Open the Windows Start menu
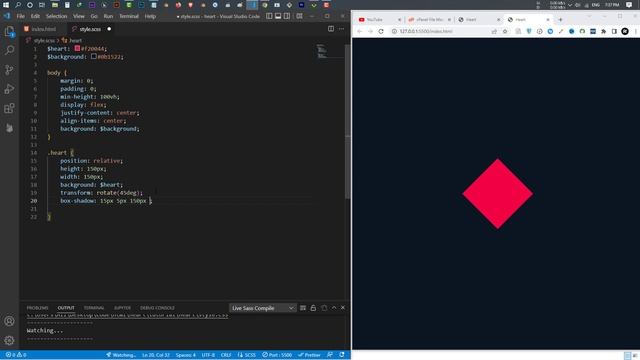640x360 pixels. tap(6, 5)
